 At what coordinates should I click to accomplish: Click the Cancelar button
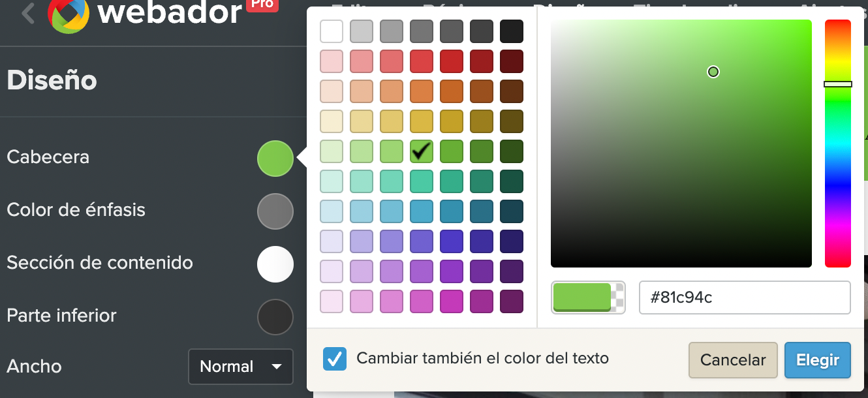733,360
